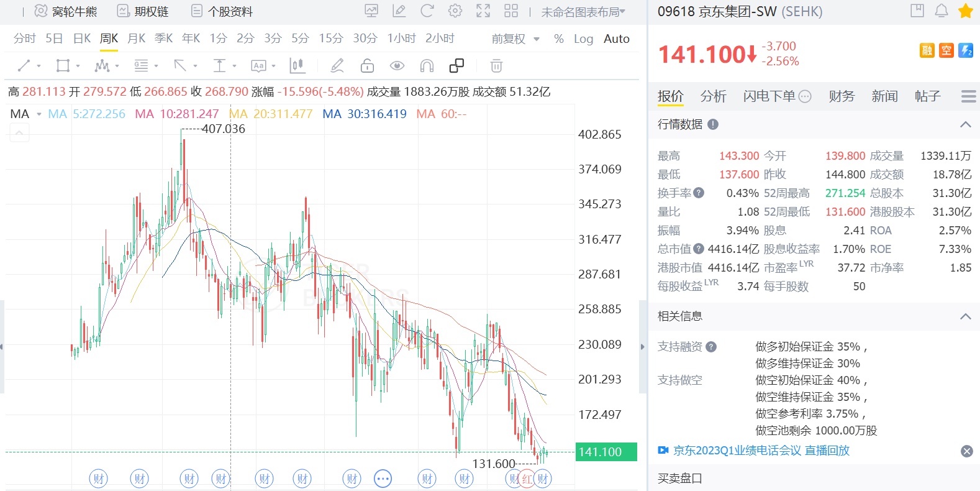Open the 财务 tab in the right panel
This screenshot has width=980, height=491.
point(842,96)
